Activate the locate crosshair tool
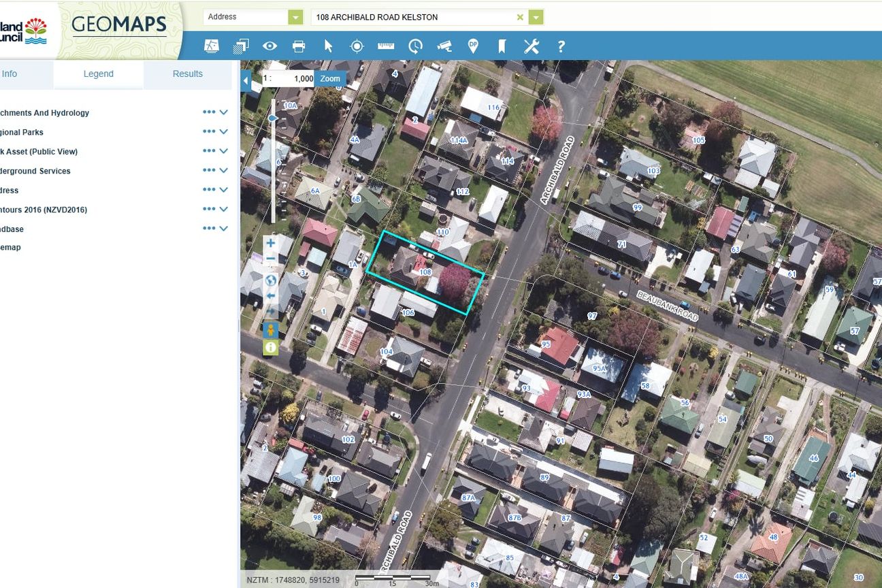Viewport: 882px width, 588px height. [357, 46]
